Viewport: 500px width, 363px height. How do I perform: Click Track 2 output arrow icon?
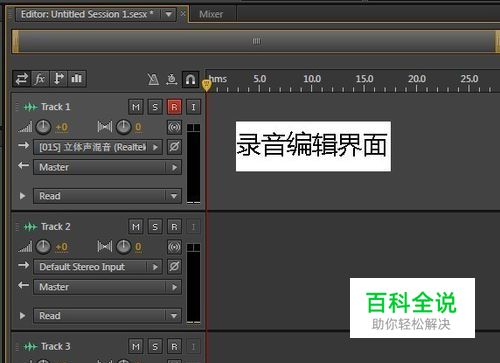(x=23, y=285)
